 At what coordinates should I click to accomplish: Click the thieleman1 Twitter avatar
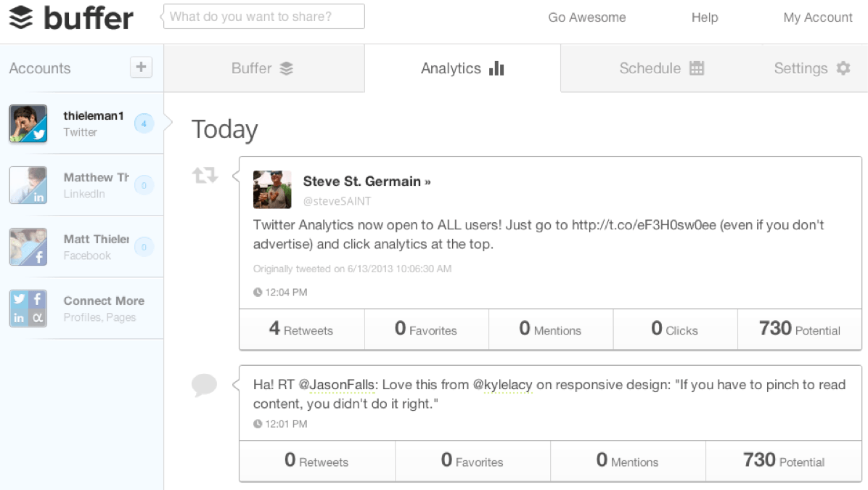click(x=28, y=123)
